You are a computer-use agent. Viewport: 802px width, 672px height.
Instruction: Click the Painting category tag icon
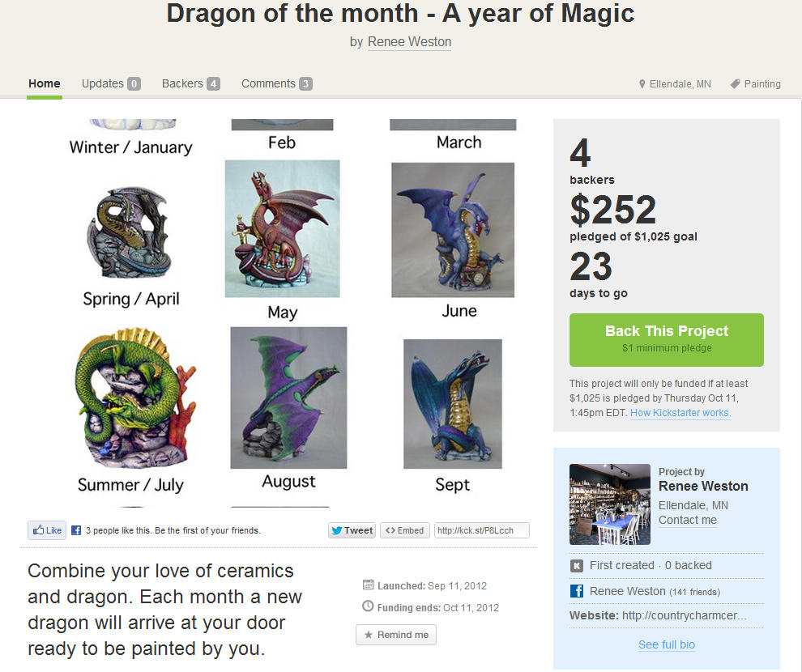tap(735, 84)
